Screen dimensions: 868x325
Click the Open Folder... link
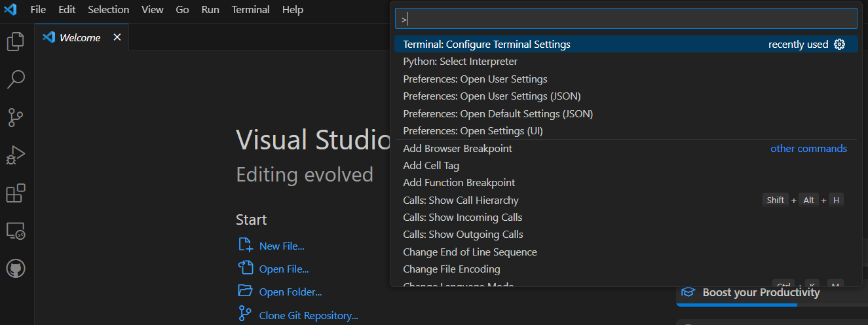pos(290,292)
